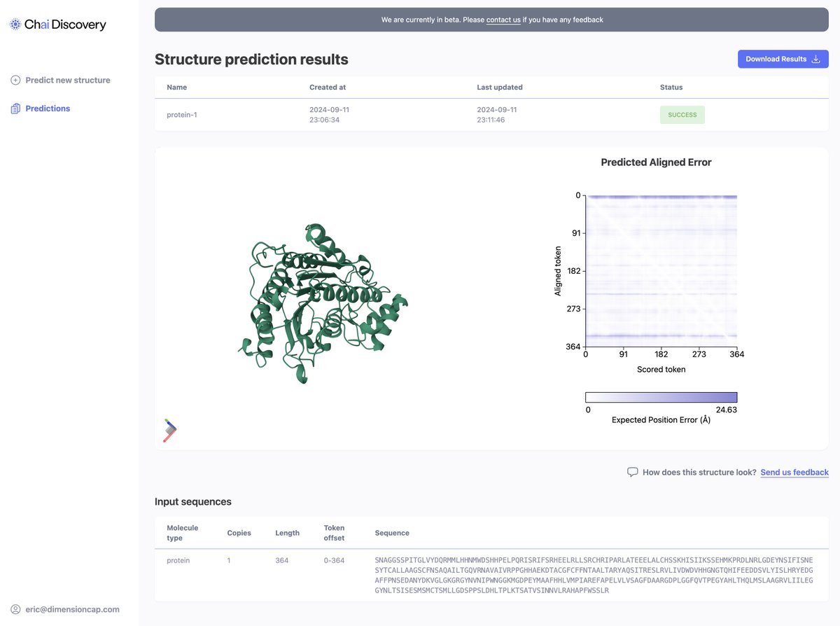Viewport: 840px width, 626px height.
Task: Click the Predicted Aligned Error title
Action: 656,162
